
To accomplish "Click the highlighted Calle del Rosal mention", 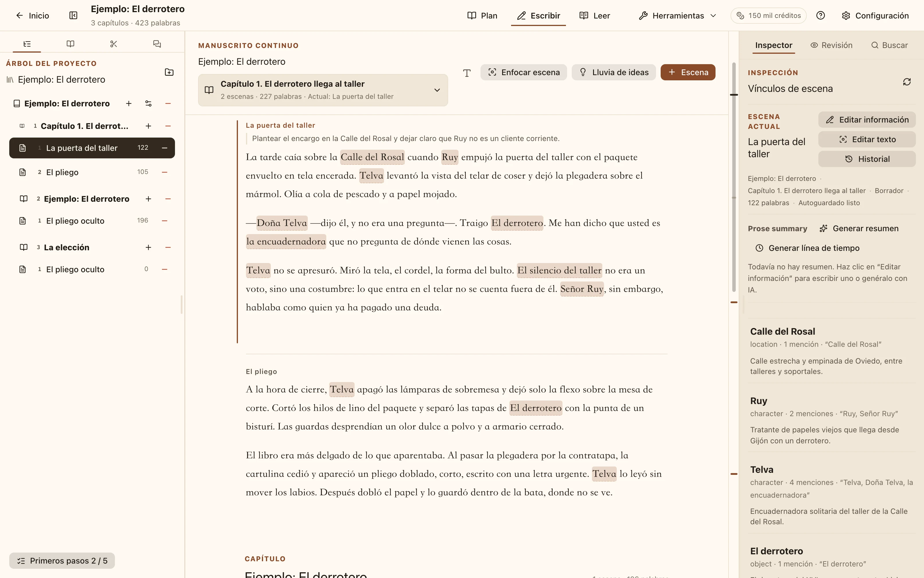I will click(x=372, y=157).
